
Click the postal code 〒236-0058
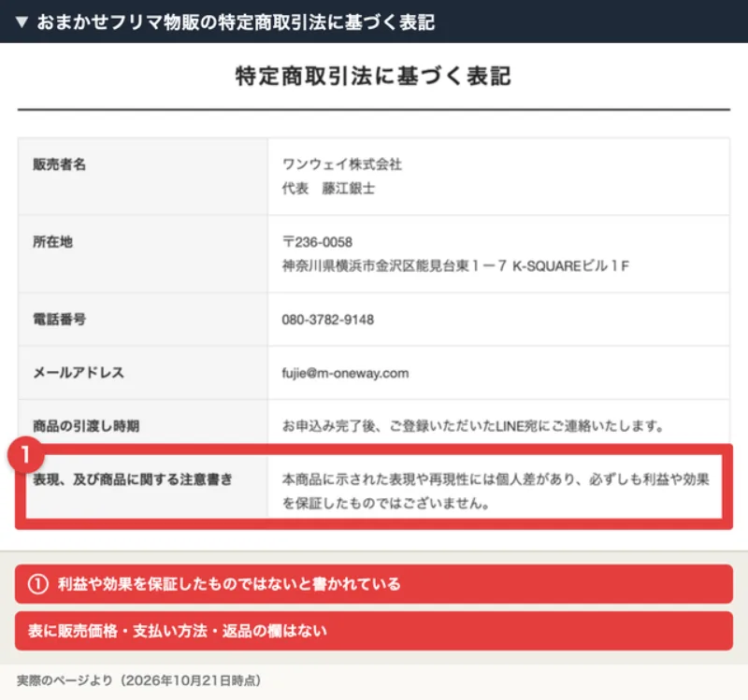317,242
